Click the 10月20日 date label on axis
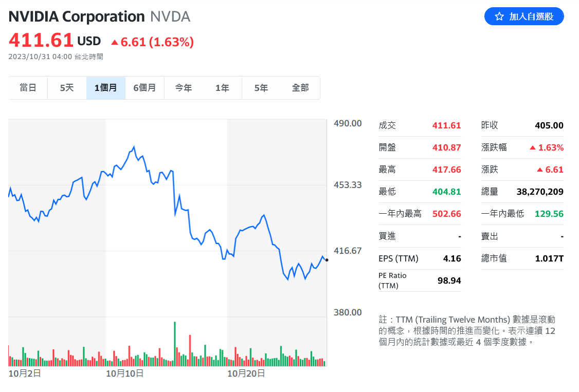Viewport: 579px width, 392px height. point(246,374)
